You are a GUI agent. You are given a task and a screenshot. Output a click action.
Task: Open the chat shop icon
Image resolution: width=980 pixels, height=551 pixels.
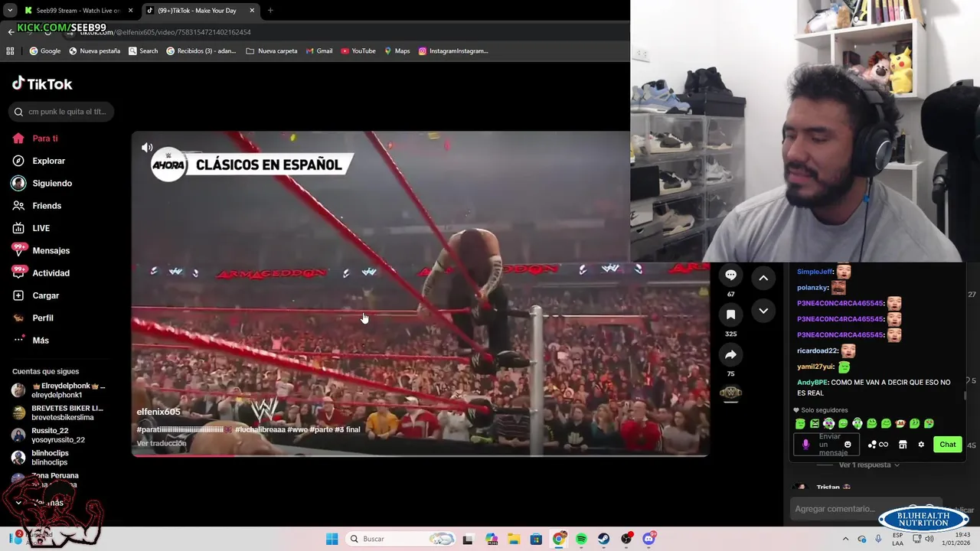tap(903, 445)
